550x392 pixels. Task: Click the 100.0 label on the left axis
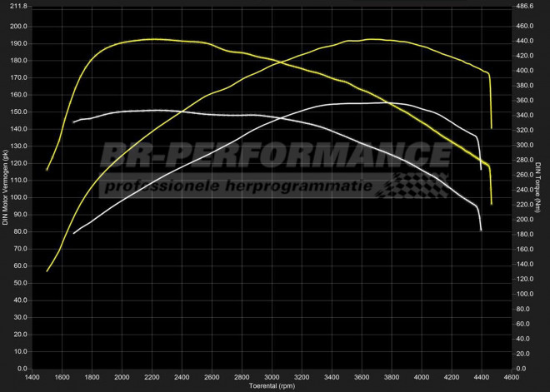pos(17,196)
